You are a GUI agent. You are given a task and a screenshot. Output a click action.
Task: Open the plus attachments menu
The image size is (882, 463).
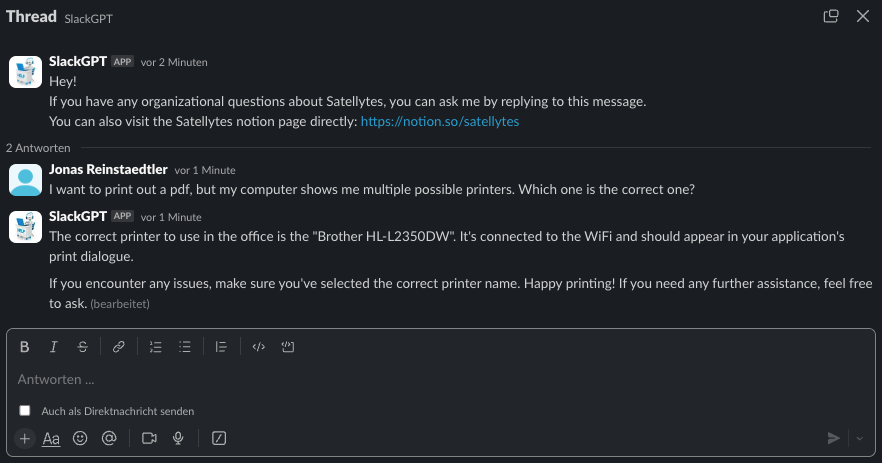click(25, 438)
